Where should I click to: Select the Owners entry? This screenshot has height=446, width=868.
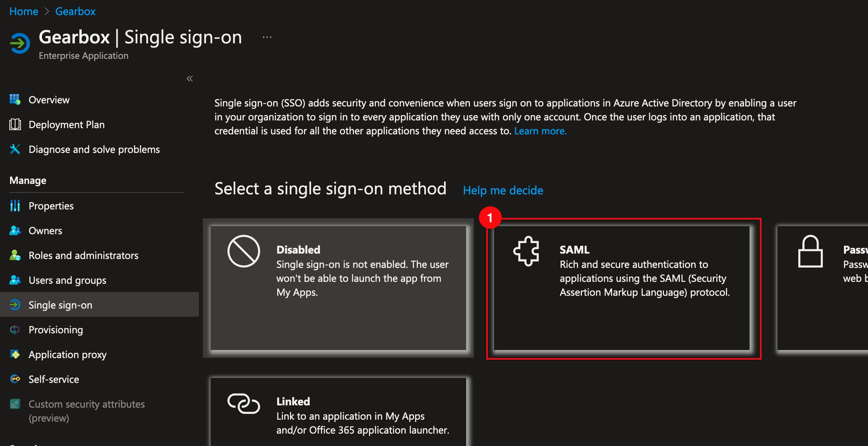coord(45,230)
